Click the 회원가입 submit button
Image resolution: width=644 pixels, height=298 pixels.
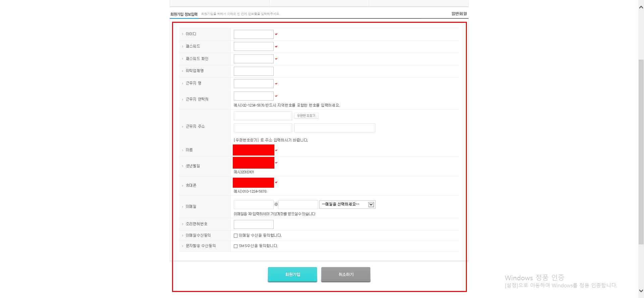click(x=292, y=275)
